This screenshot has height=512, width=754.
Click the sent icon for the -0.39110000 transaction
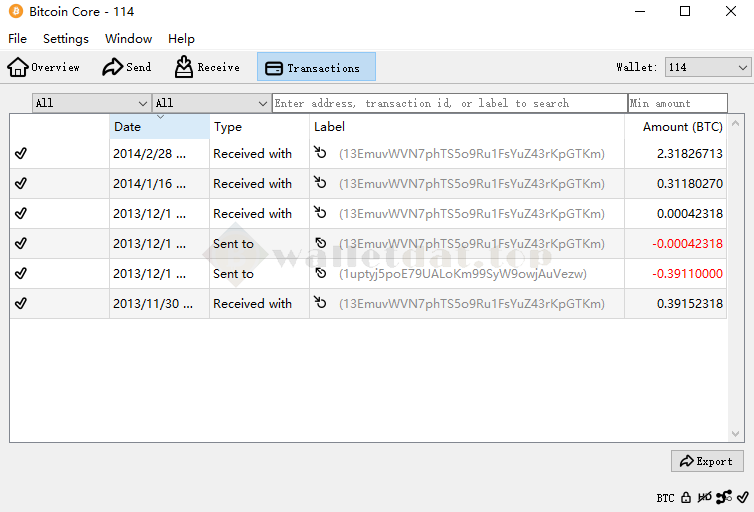pyautogui.click(x=320, y=274)
